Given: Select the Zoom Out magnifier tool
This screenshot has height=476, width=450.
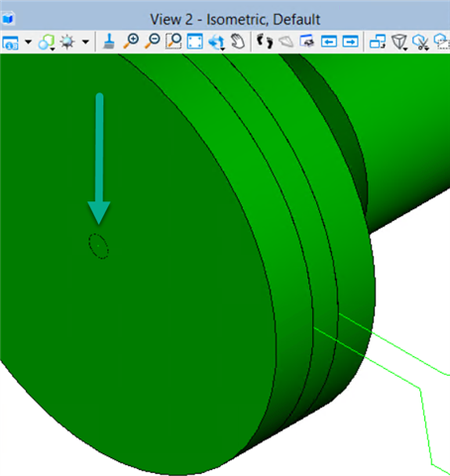Looking at the screenshot, I should click(x=153, y=42).
